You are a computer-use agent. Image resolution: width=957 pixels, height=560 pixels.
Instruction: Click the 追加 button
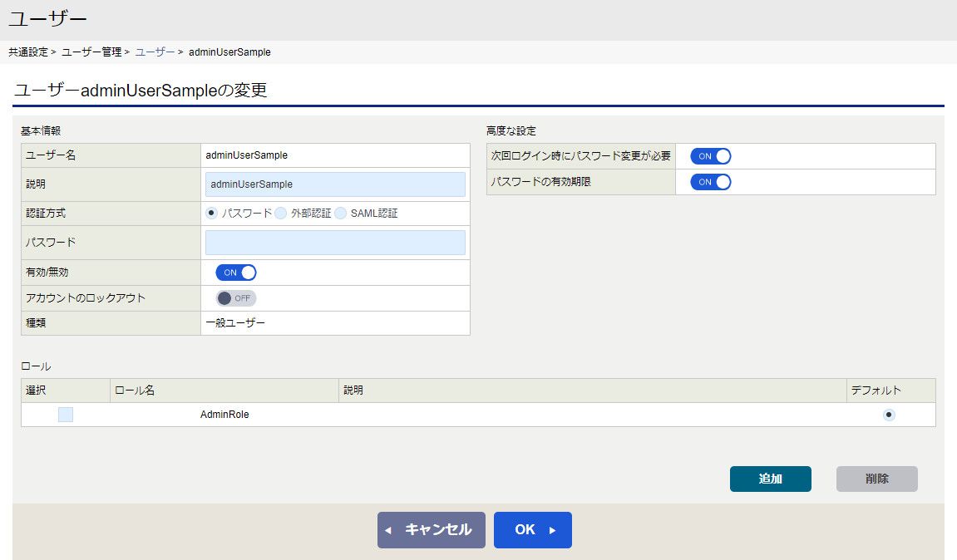pos(770,479)
